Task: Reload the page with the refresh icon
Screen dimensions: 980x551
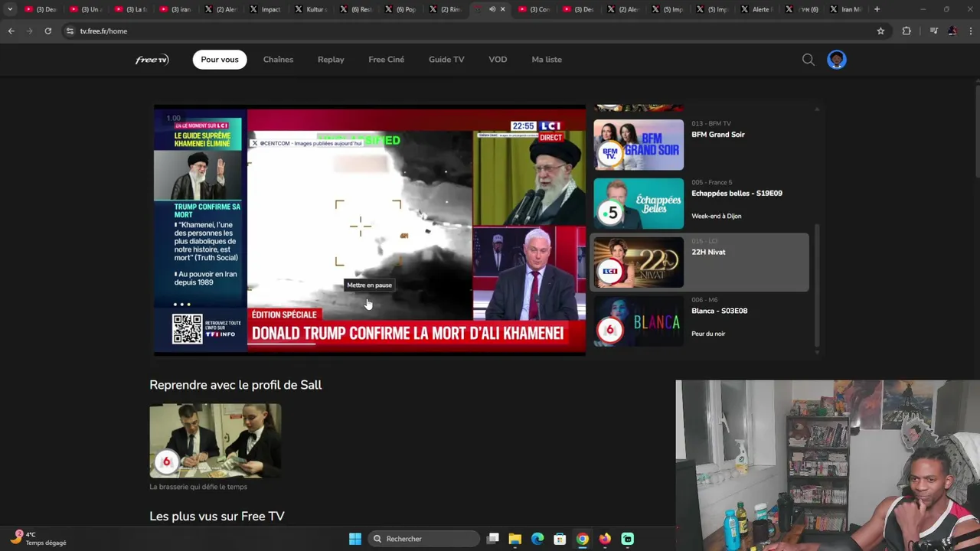Action: click(x=47, y=31)
